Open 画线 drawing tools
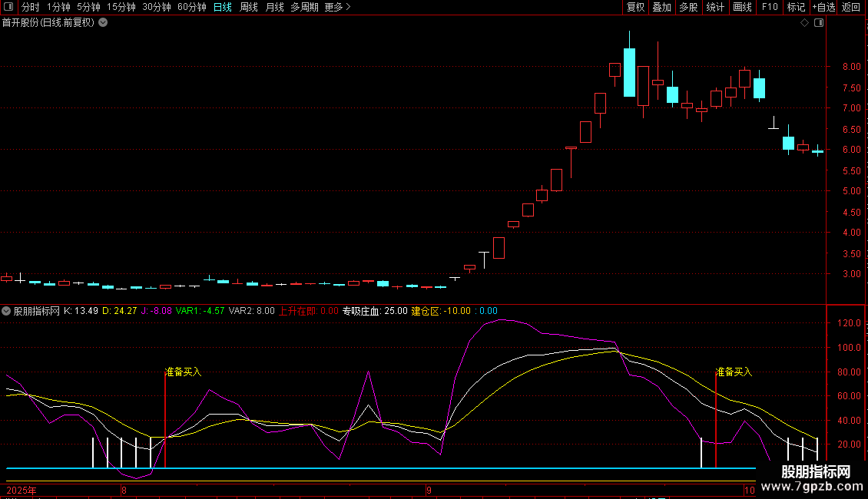868x499 pixels. (742, 7)
